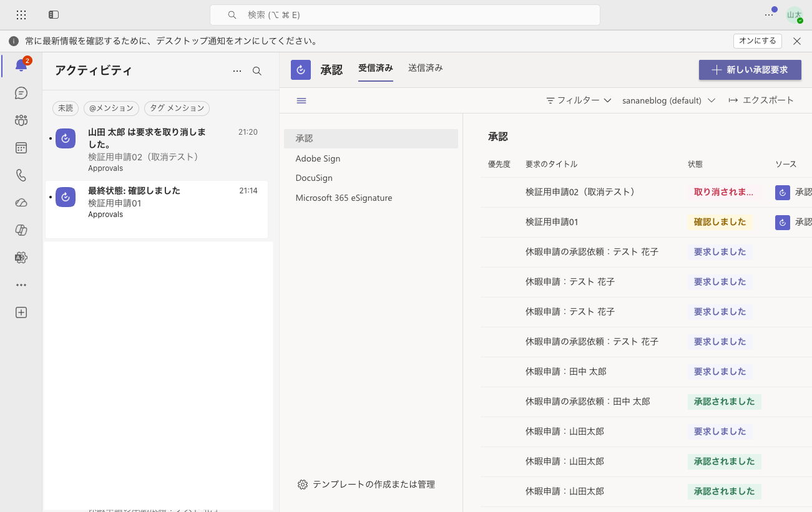The height and width of the screenshot is (512, 812).
Task: Open request 検証用申請02(取消テスト) in table
Action: (x=580, y=192)
